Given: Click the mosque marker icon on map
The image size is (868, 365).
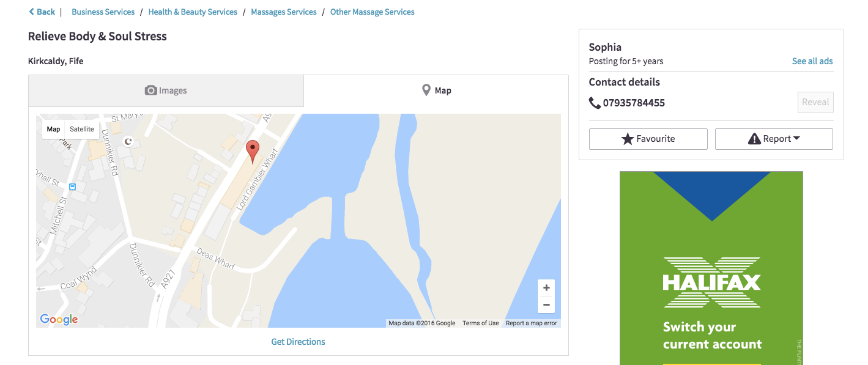Looking at the screenshot, I should 128,142.
